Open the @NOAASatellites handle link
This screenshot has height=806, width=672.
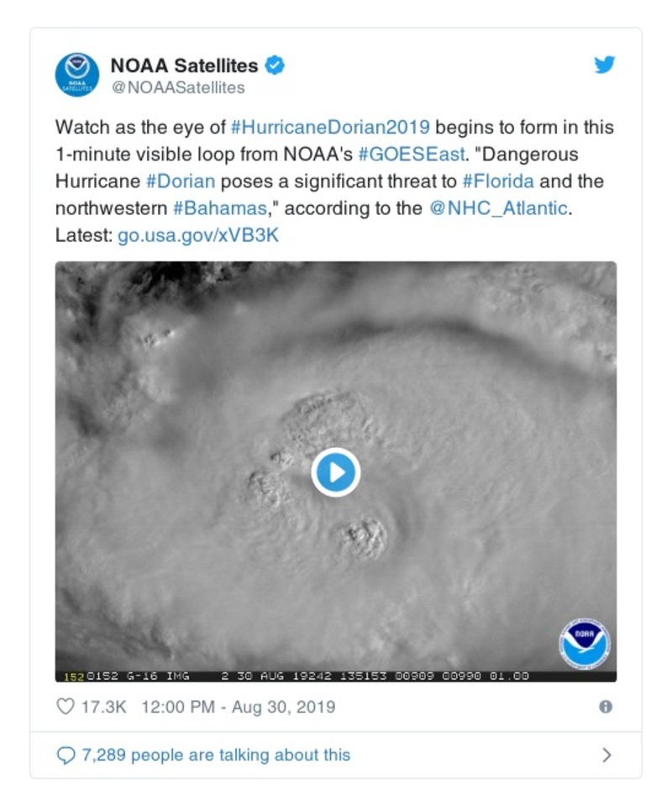(178, 87)
